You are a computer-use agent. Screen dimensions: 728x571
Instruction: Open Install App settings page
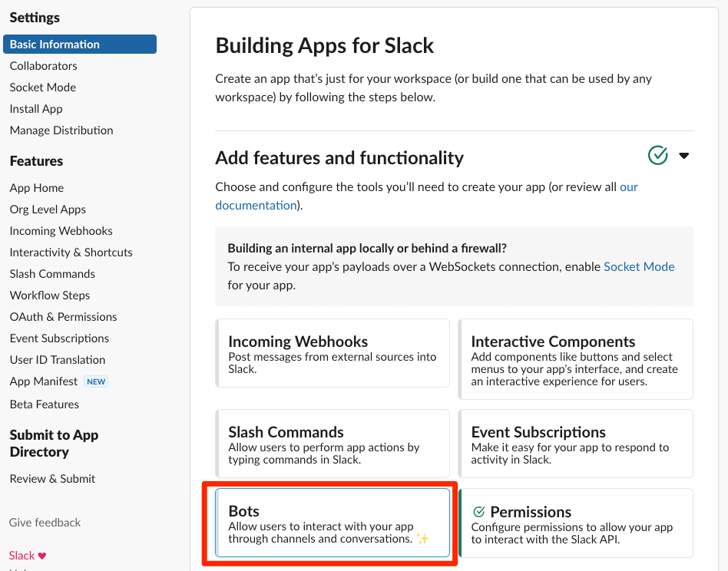[x=36, y=109]
